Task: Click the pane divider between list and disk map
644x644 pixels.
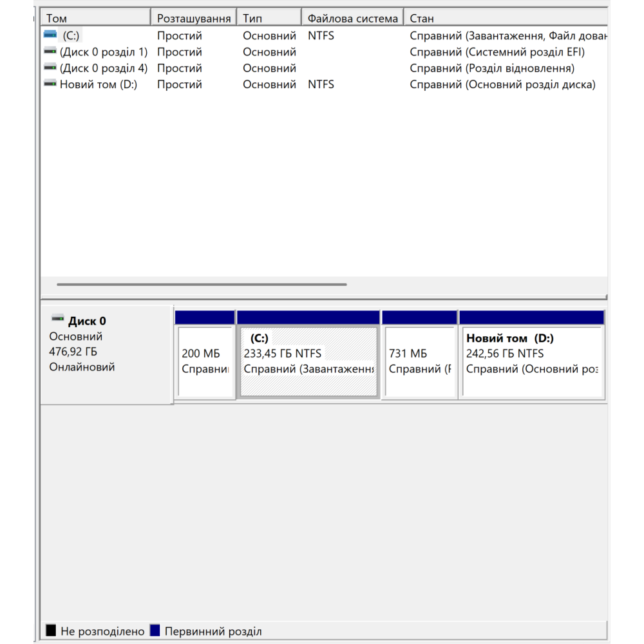Action: point(323,298)
